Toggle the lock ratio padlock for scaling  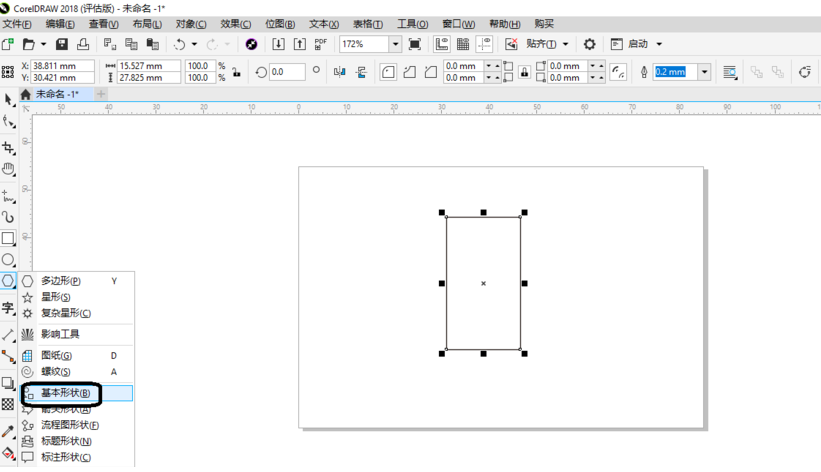pos(236,72)
